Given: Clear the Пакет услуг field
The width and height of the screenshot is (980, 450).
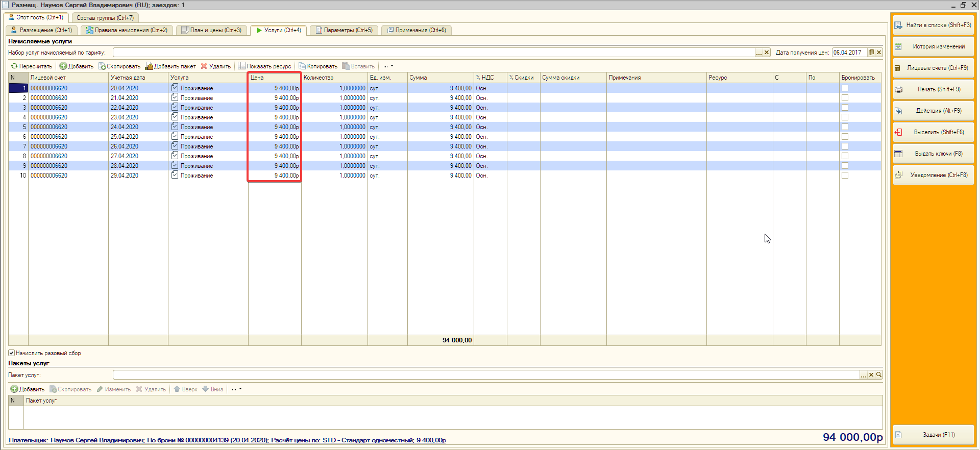Looking at the screenshot, I should [x=871, y=375].
